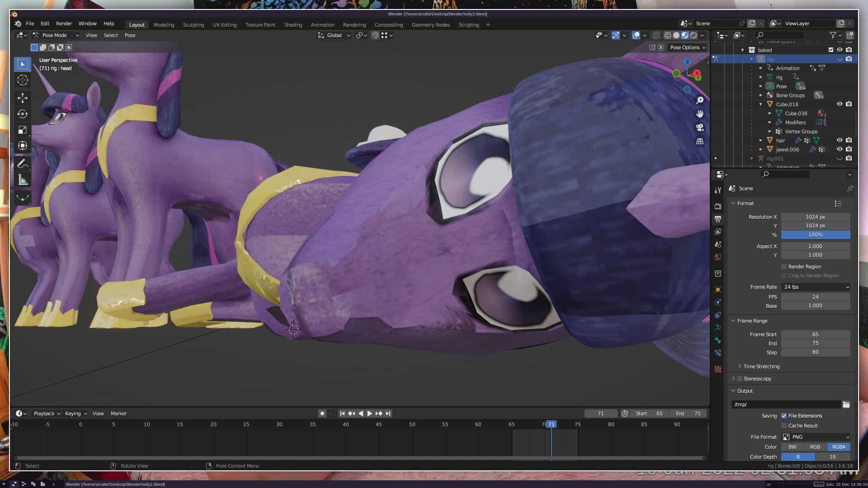Disable the File Extensions checkbox
The height and width of the screenshot is (488, 868).
point(784,416)
